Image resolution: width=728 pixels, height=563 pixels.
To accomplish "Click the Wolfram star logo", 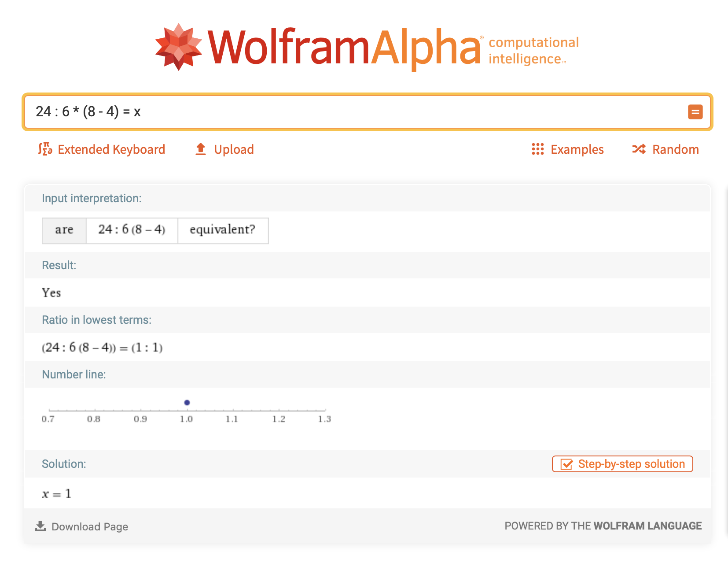I will (178, 47).
